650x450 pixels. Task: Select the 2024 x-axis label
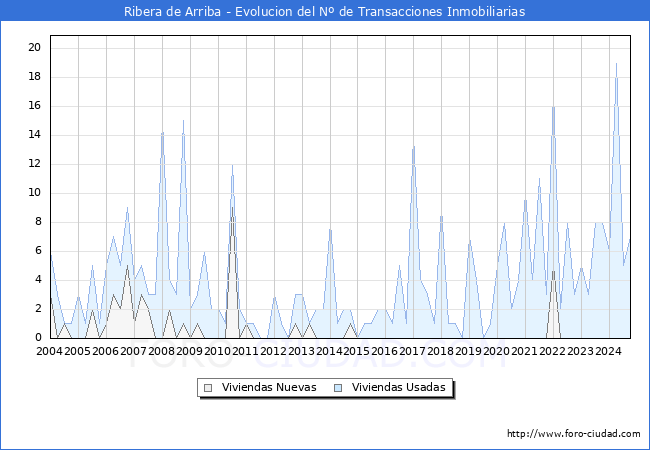point(608,351)
